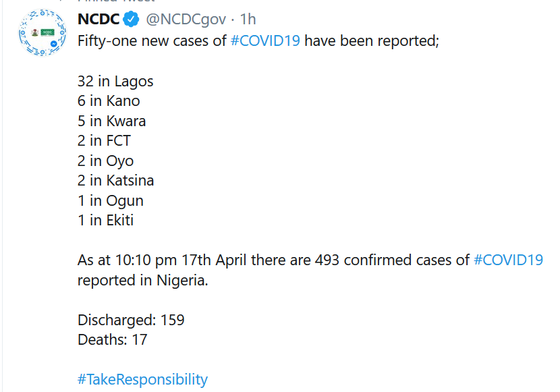Open the NCDC display name link
This screenshot has height=392, width=560.
pyautogui.click(x=99, y=20)
